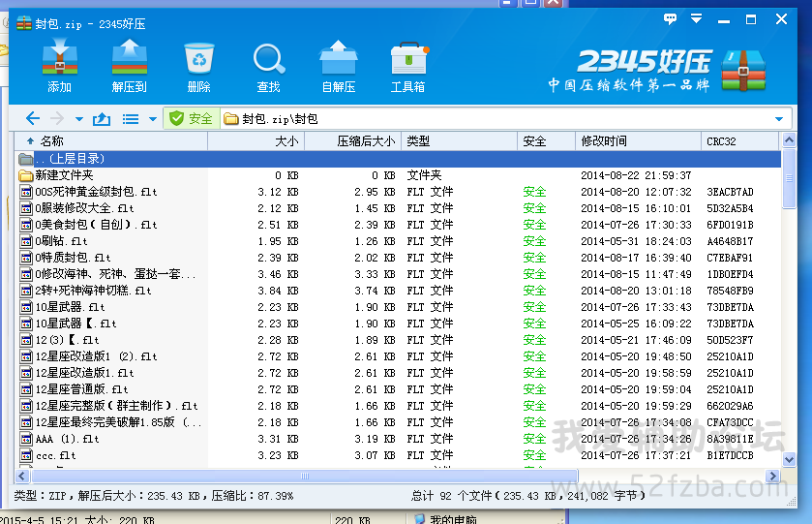Select file 0修改海神、死神、蛋挞一套
Screen dimensions: 812x524
point(398,274)
